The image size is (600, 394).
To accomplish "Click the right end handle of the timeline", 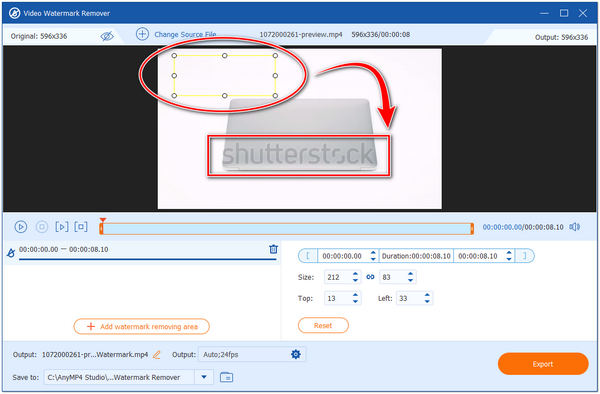I will pyautogui.click(x=472, y=229).
